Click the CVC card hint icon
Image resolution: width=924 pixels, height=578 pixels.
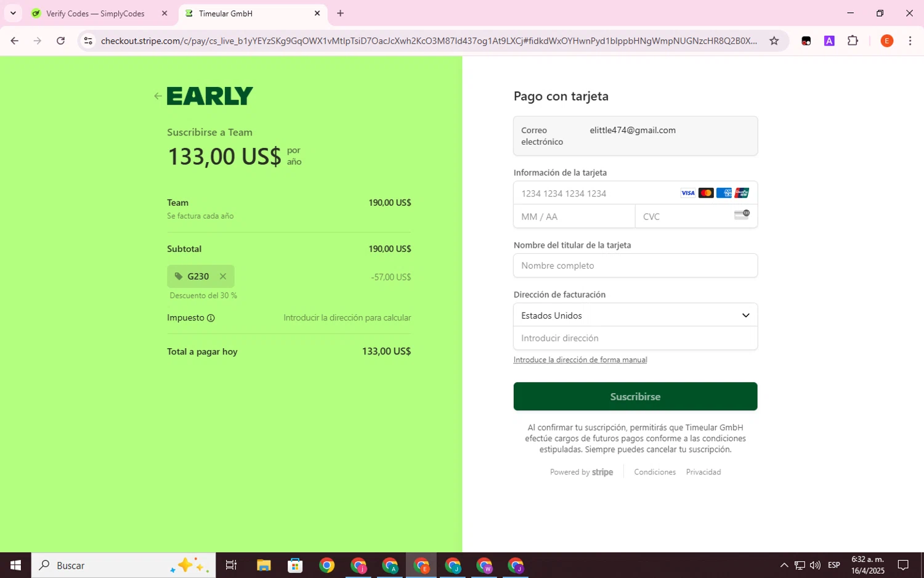click(x=742, y=214)
